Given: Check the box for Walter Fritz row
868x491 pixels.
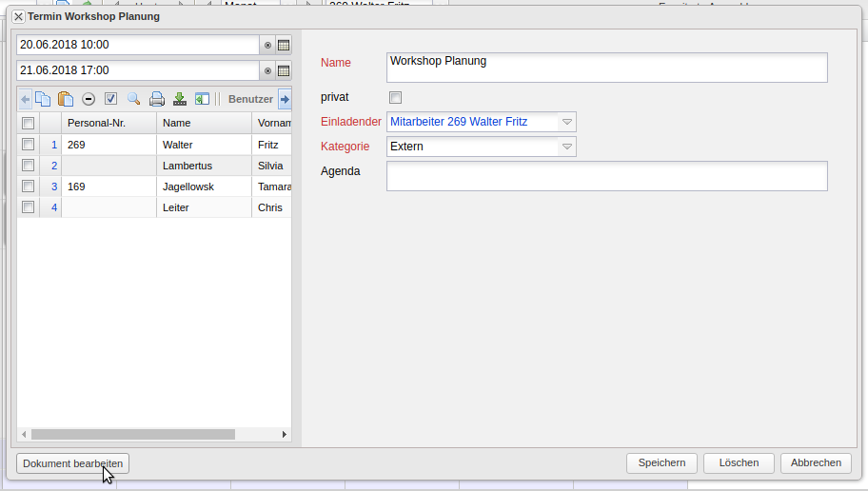Looking at the screenshot, I should 29,145.
